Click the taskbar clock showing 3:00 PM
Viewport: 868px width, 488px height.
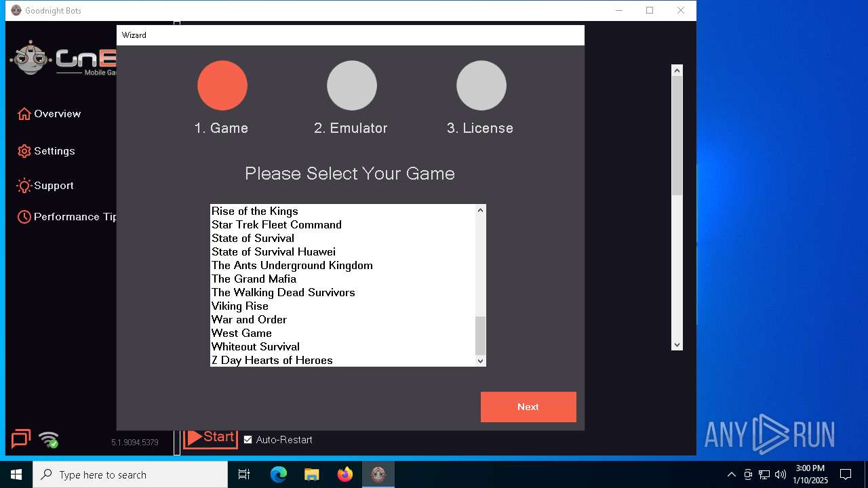click(810, 474)
